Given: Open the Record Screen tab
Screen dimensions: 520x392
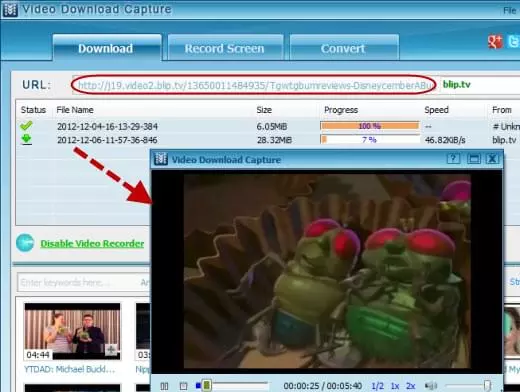Looking at the screenshot, I should (x=225, y=48).
